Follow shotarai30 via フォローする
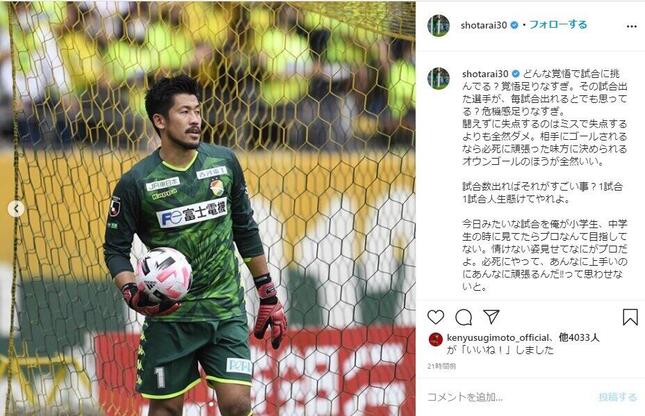The height and width of the screenshot is (416, 645). (x=558, y=25)
